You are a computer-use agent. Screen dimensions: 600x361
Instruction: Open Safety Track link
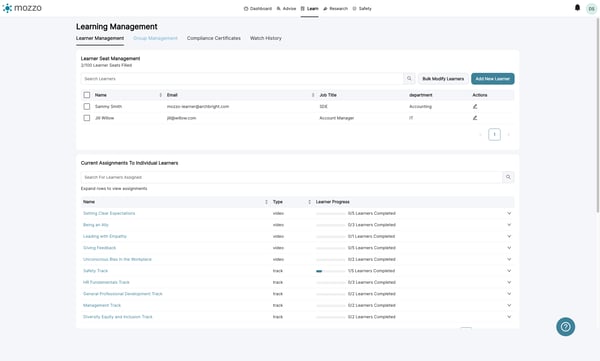(96, 271)
